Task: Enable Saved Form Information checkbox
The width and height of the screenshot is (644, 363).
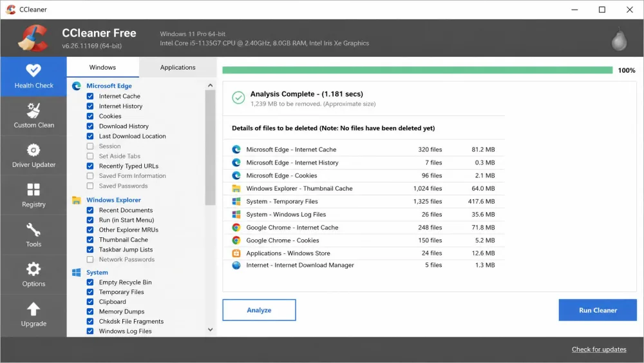Action: [x=90, y=176]
